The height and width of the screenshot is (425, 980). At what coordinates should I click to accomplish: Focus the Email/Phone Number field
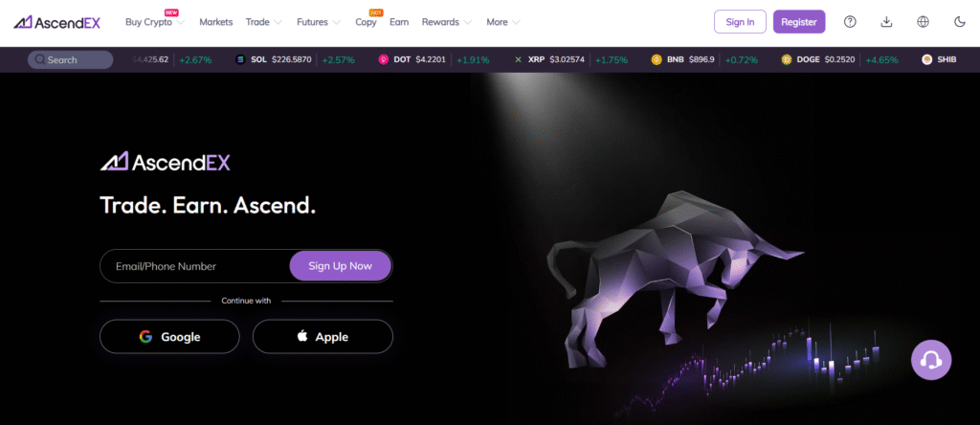click(194, 266)
